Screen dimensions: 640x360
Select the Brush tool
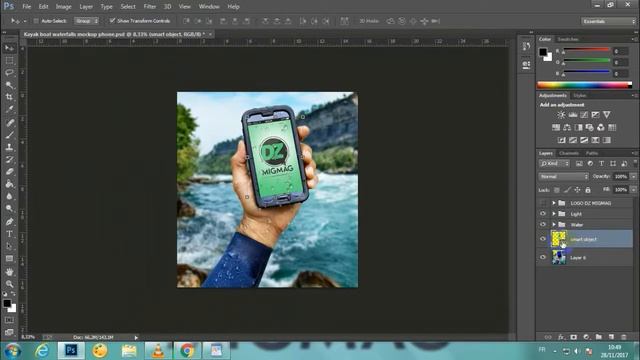pyautogui.click(x=9, y=135)
